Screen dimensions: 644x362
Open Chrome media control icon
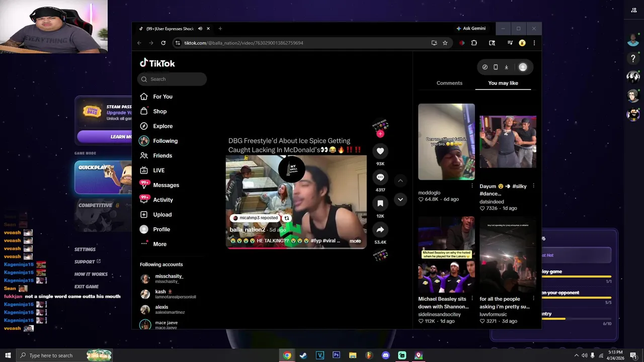coord(510,43)
